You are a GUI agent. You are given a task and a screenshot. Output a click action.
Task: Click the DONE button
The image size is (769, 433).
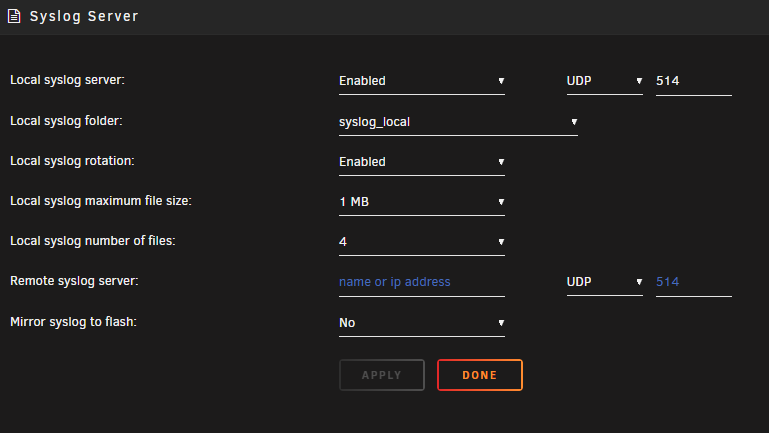(x=480, y=375)
